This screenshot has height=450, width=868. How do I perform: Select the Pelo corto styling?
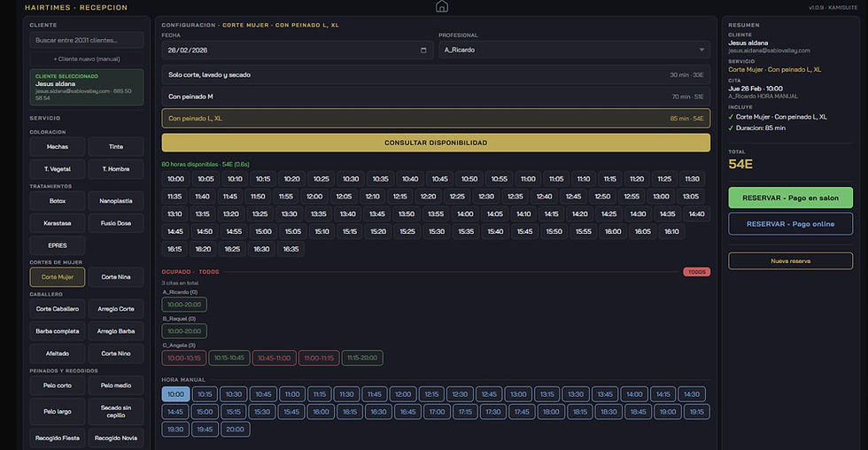click(58, 385)
